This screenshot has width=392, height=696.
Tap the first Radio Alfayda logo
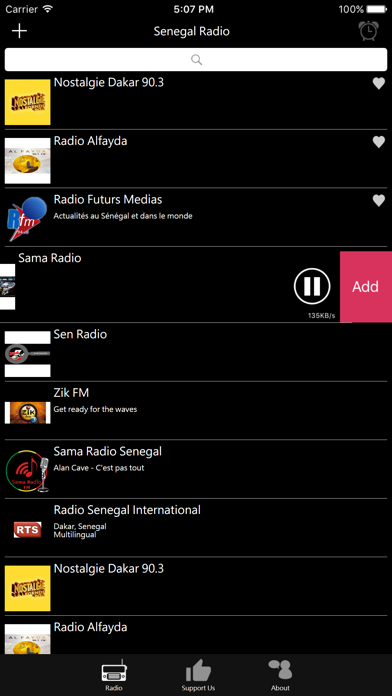(28, 161)
